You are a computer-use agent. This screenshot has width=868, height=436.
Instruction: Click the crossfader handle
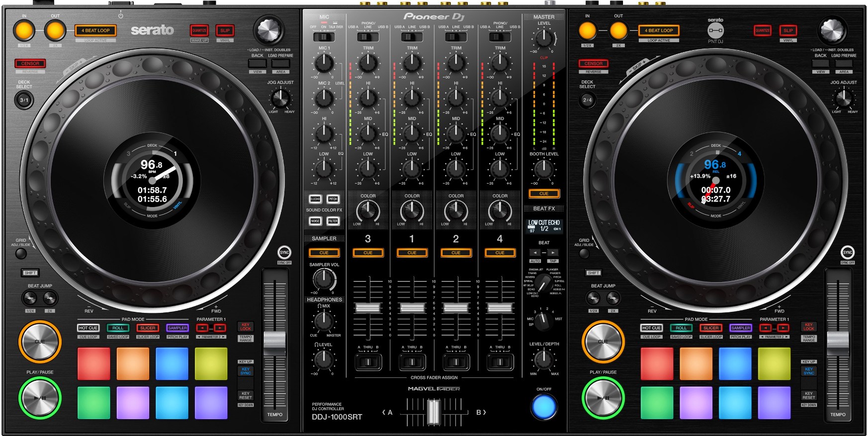click(x=434, y=412)
